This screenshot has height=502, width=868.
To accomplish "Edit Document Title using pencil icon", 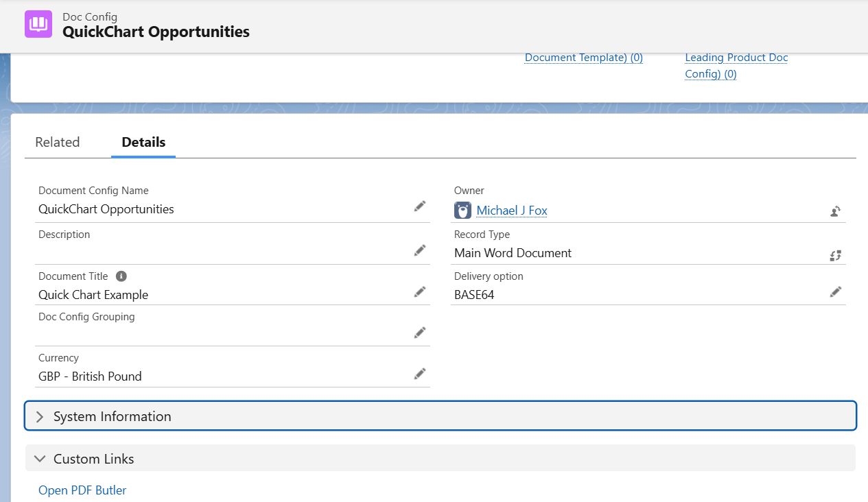I will tap(420, 292).
